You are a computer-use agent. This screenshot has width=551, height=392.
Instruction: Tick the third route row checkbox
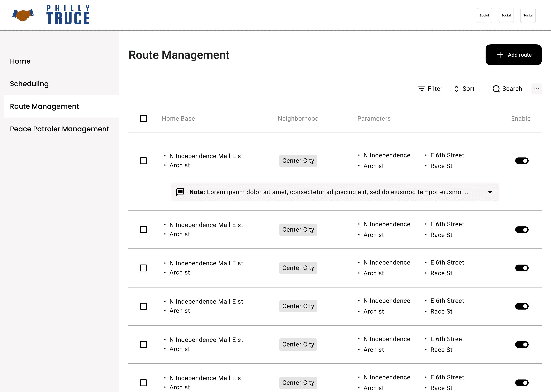(x=143, y=268)
